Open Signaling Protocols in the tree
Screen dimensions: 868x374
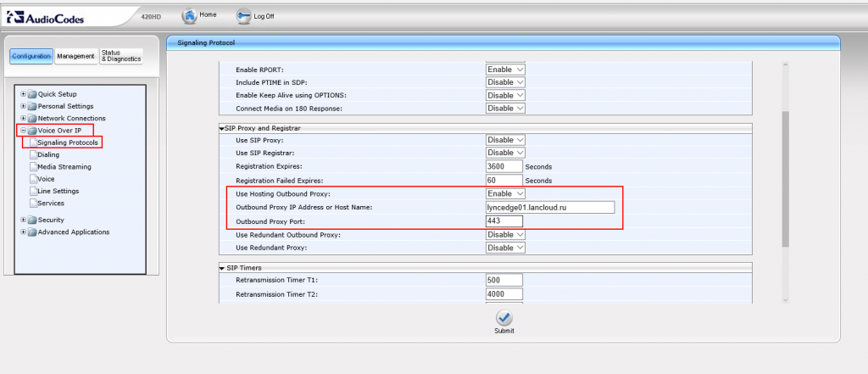pyautogui.click(x=69, y=142)
